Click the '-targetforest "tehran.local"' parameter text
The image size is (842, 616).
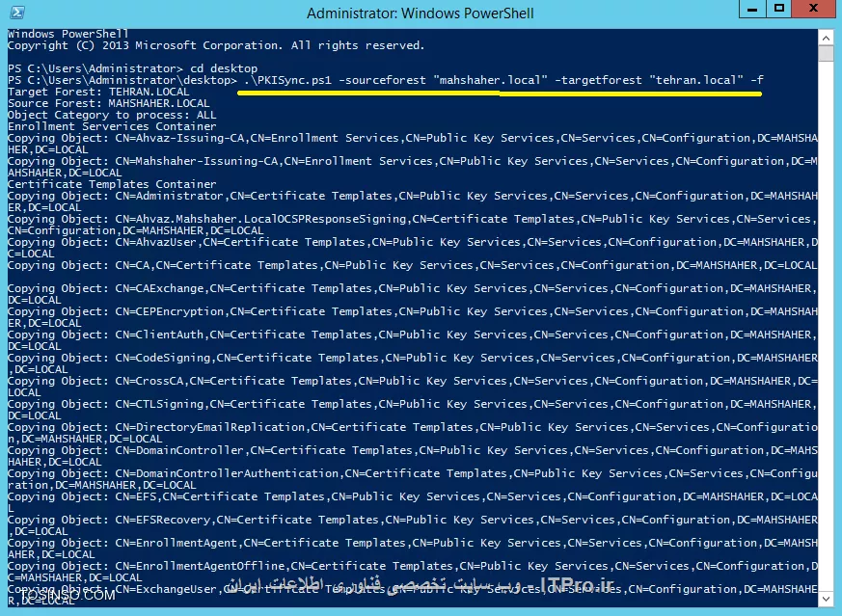[649, 80]
